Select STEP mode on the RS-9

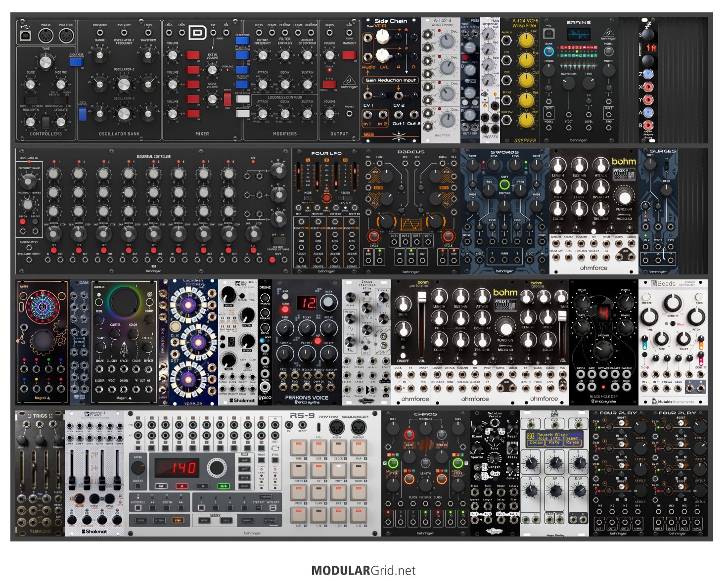point(177,520)
